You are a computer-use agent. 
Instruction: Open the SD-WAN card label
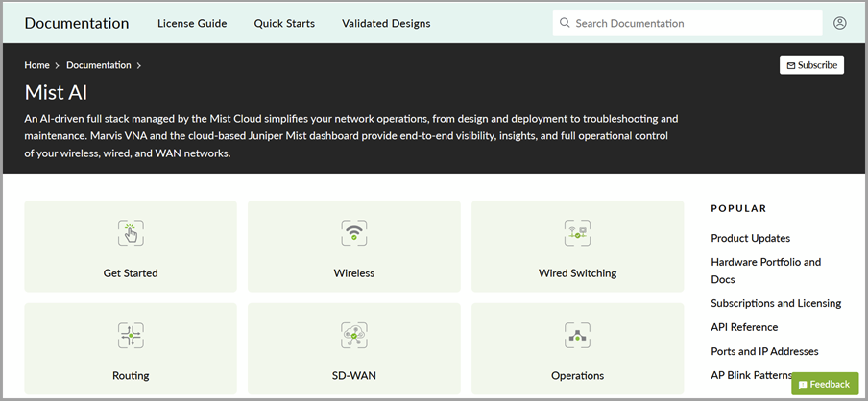point(354,375)
